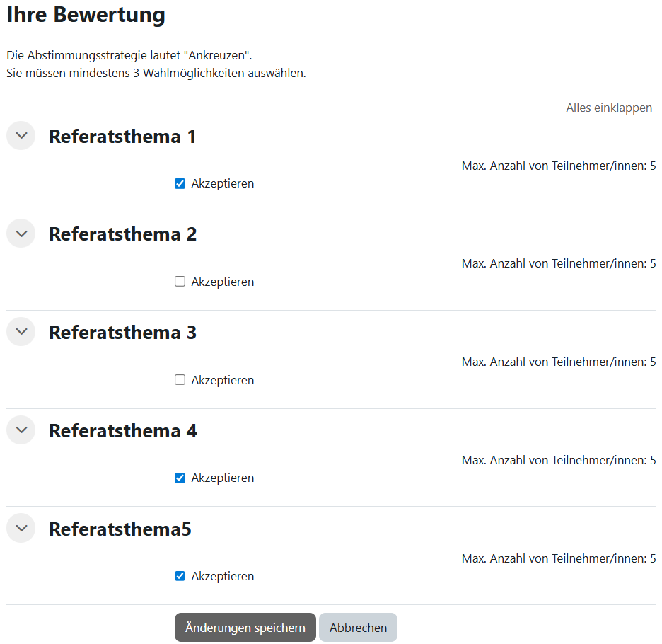Toggle the chevron next to Referatsthema 4
The image size is (662, 644).
(21, 430)
